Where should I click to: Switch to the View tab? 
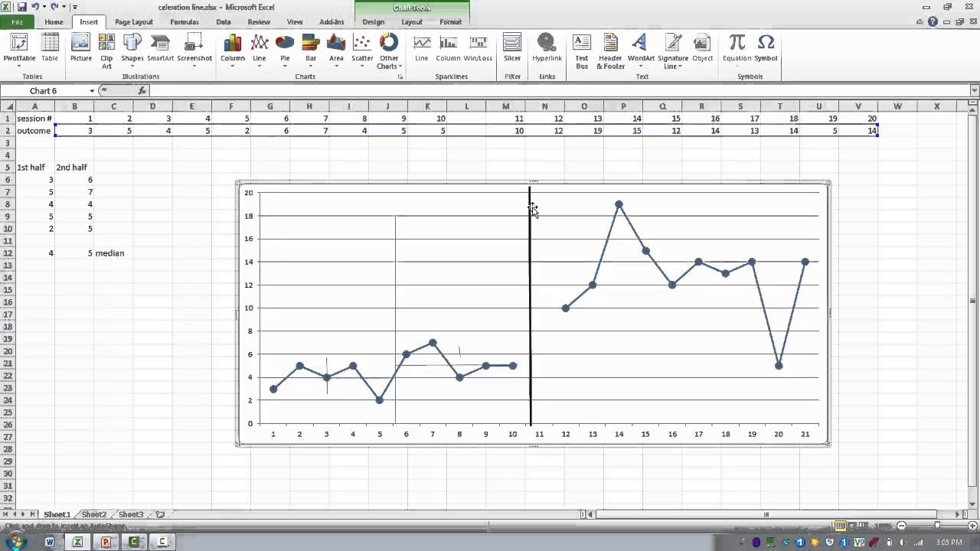(x=295, y=22)
